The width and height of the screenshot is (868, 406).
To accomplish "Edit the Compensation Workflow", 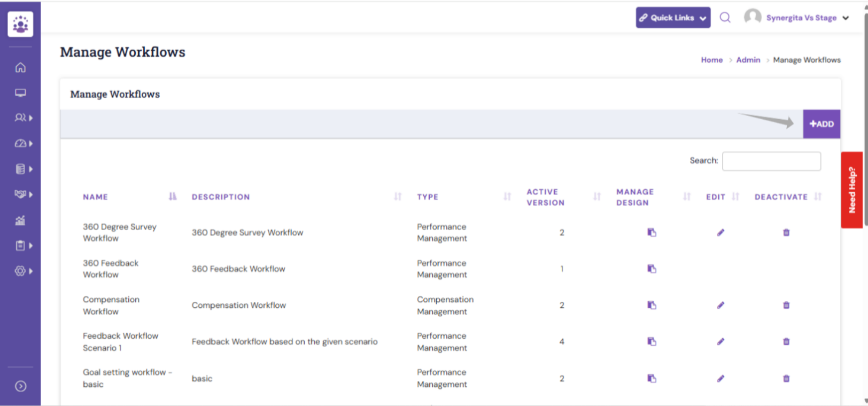I will 720,305.
